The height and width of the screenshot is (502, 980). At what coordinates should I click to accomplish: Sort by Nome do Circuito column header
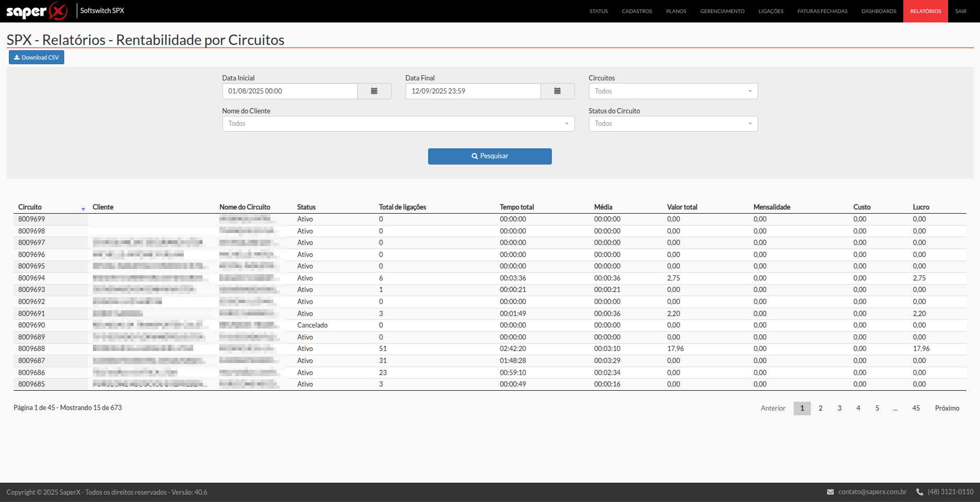click(245, 207)
